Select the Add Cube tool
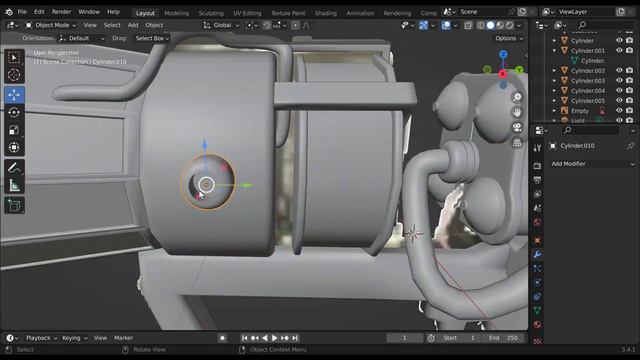Viewport: 640px width, 360px height. 14,205
